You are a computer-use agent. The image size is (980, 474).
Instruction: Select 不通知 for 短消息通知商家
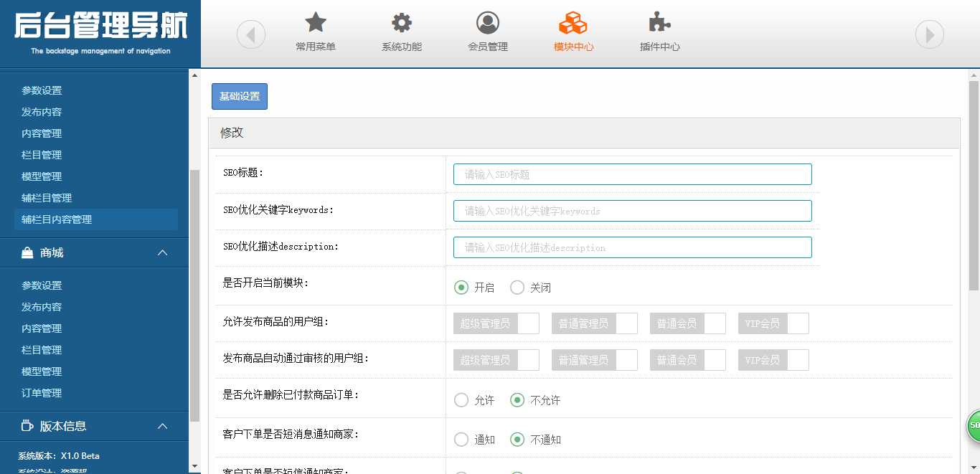coord(517,440)
